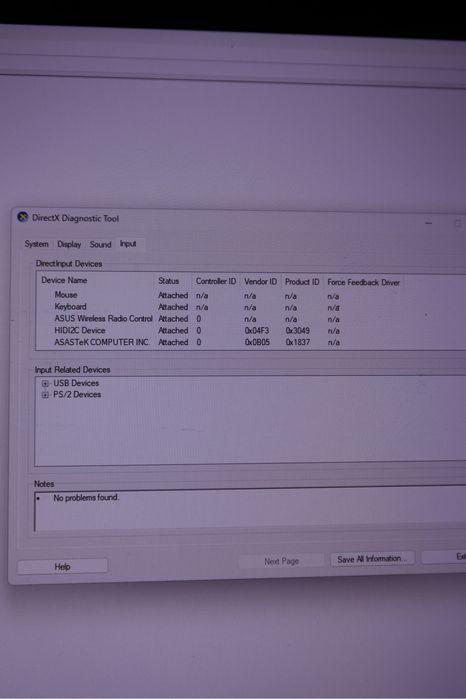Open the Sound tab

tap(100, 244)
